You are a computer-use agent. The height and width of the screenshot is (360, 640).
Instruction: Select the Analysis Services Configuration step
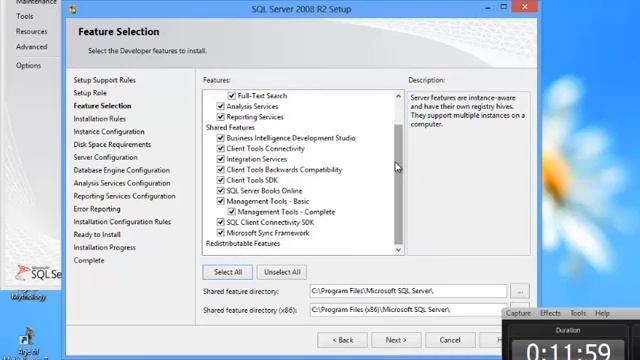[122, 183]
